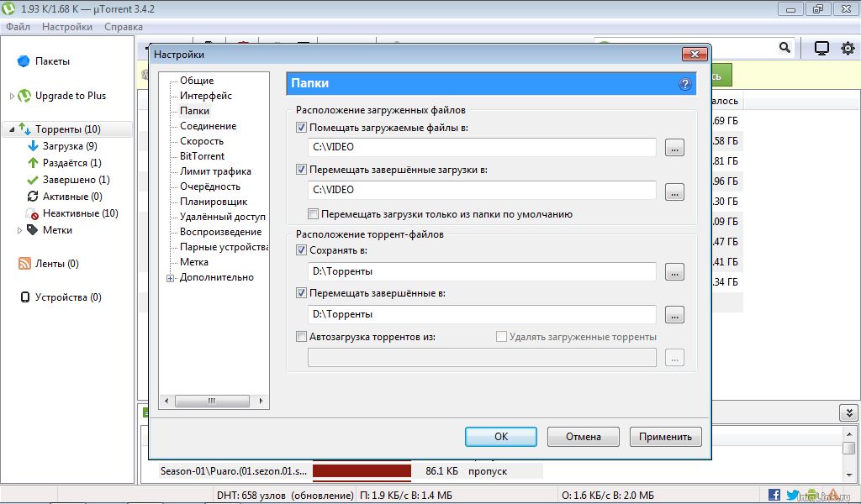Click the Ленты RSS feed icon

(x=24, y=264)
